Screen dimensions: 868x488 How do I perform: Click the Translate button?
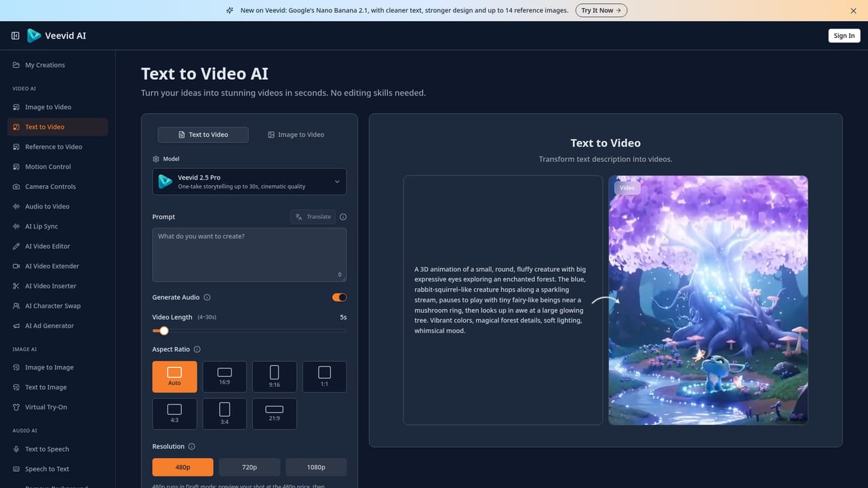313,217
